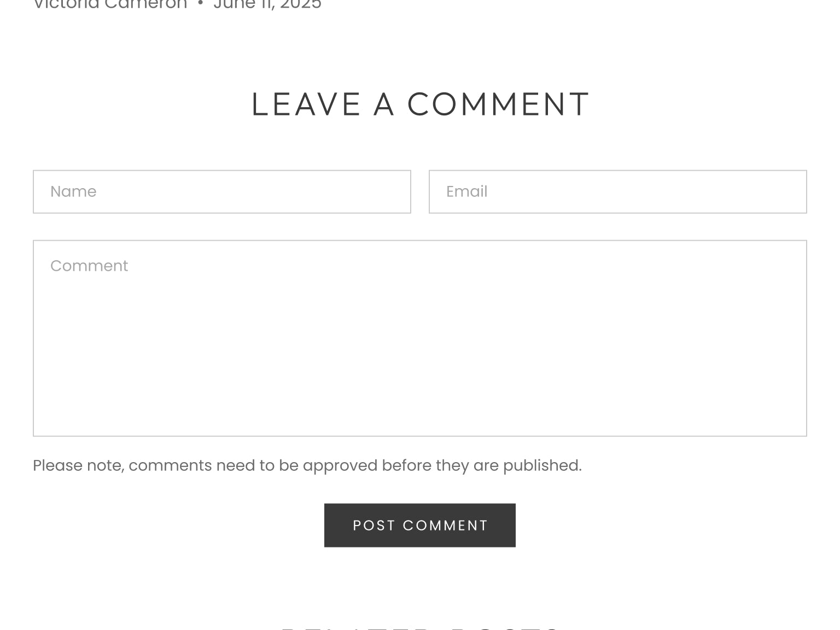Click the Victoria Cameron author name
This screenshot has height=630, width=840.
[110, 4]
